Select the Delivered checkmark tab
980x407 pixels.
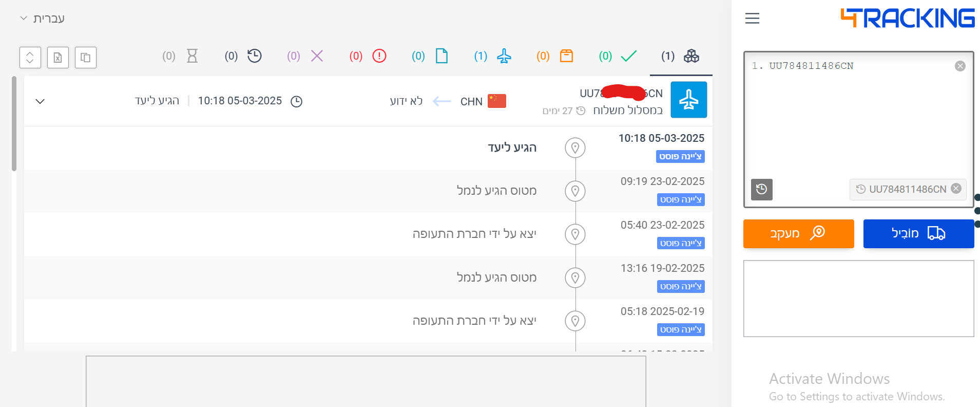coord(618,56)
